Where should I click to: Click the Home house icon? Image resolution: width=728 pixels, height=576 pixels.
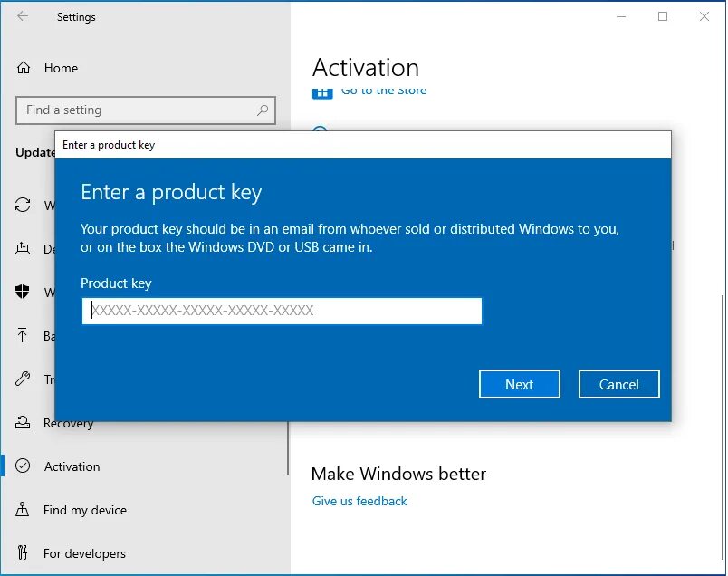coord(24,68)
